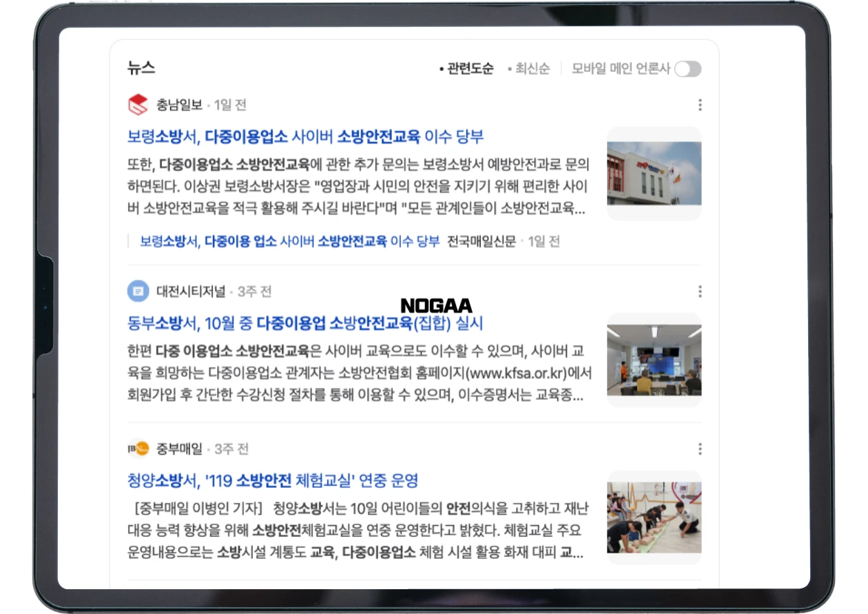Open more options for the 동부소방서 article
Image resolution: width=868 pixels, height=614 pixels.
pyautogui.click(x=701, y=291)
